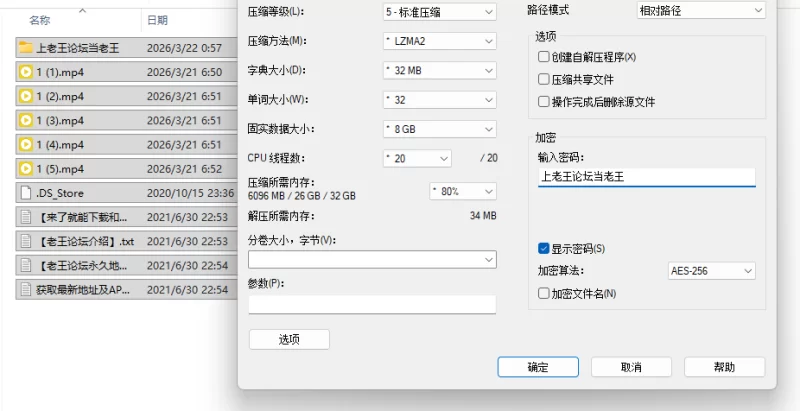This screenshot has height=411, width=800.
Task: Click the 上老王论坛当老王 folder icon
Action: click(26, 48)
